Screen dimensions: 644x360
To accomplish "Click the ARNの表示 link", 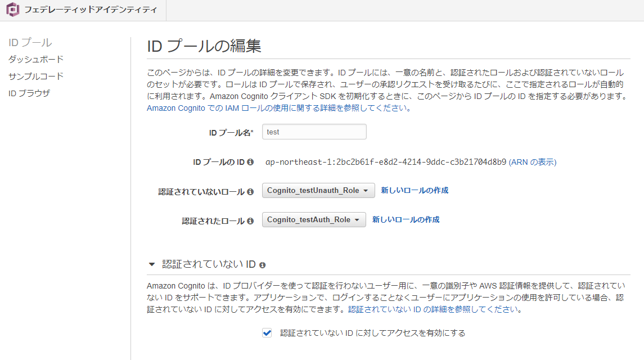I will pyautogui.click(x=533, y=162).
